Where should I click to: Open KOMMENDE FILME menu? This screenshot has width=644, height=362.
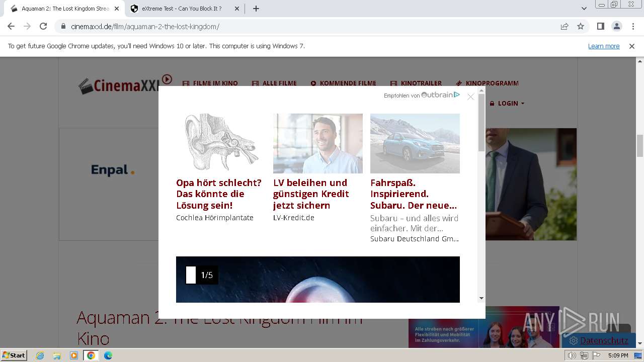(343, 83)
